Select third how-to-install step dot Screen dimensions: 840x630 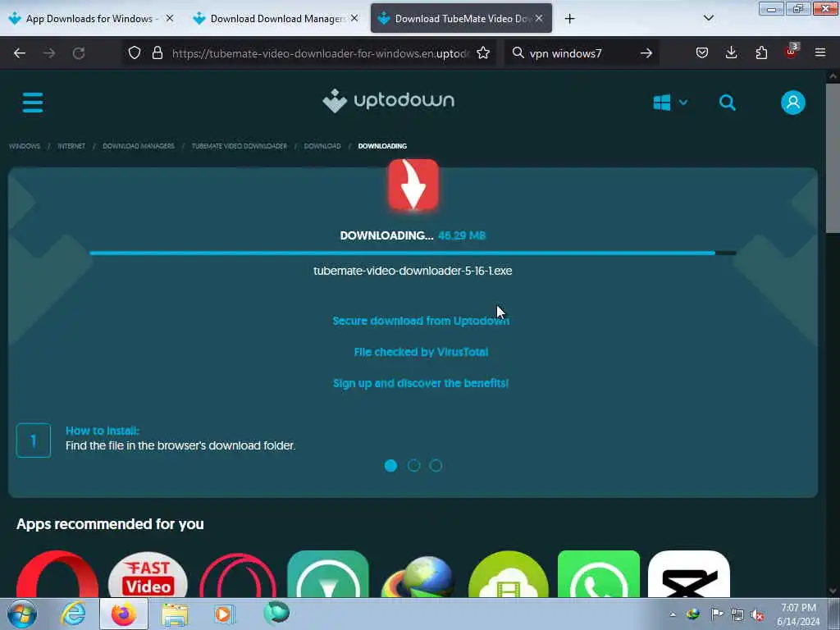pyautogui.click(x=436, y=466)
